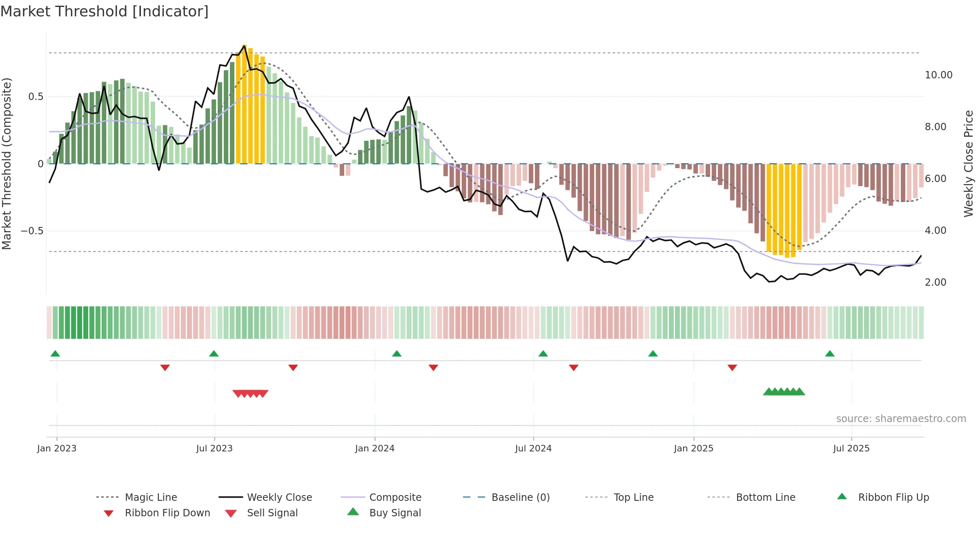Click the ribbon flip down marker after Jan 2025

coord(732,368)
